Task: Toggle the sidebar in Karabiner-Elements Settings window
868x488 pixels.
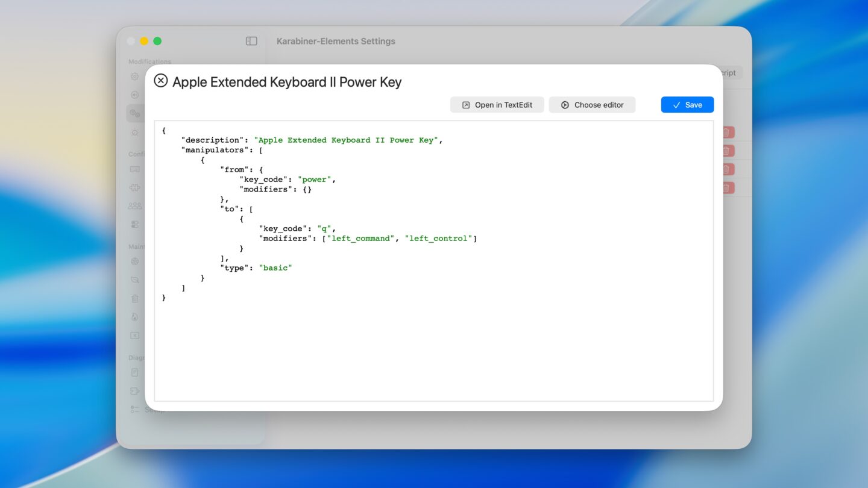Action: [251, 41]
